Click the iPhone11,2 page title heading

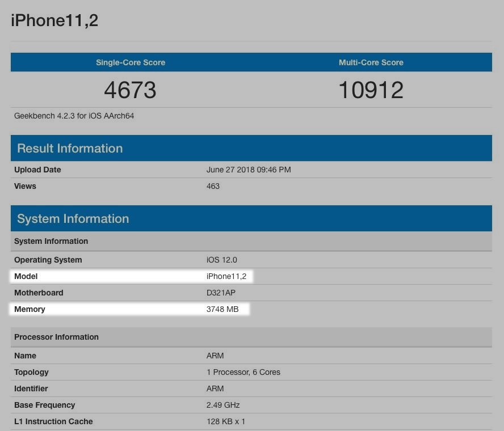[x=54, y=20]
